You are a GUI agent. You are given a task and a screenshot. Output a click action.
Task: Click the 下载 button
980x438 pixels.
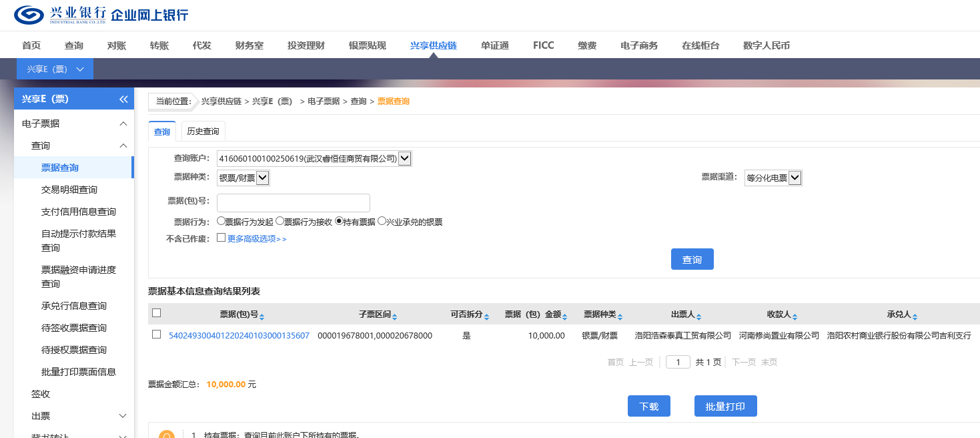tap(649, 406)
